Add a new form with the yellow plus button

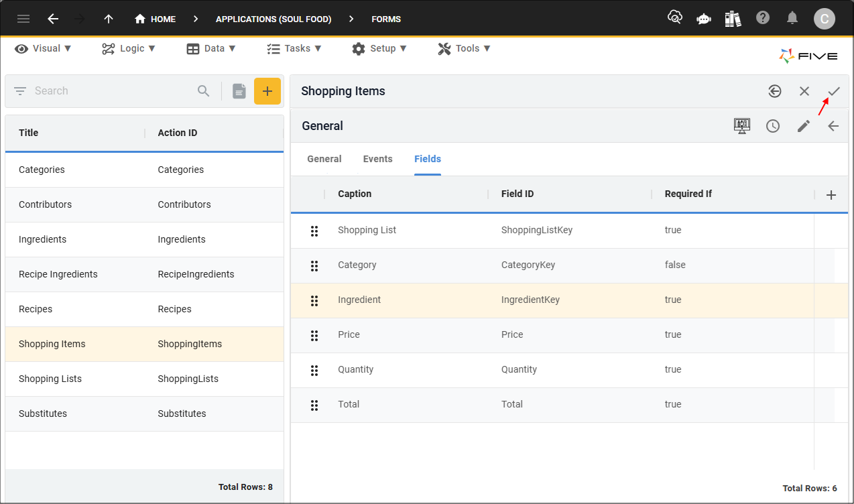click(x=267, y=91)
